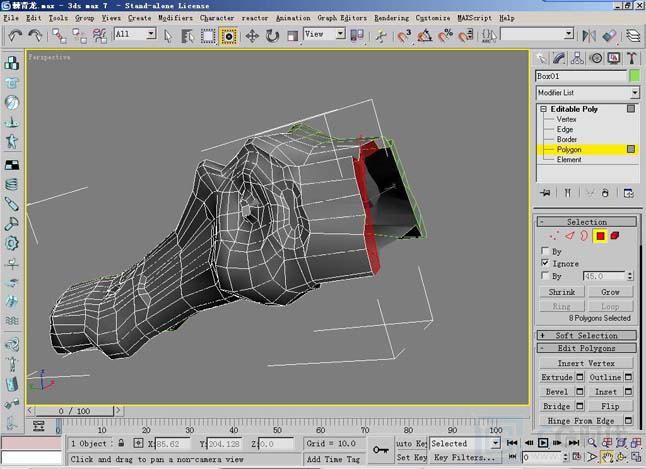
Task: Uncheck the Ignore checkbox
Action: tap(545, 263)
